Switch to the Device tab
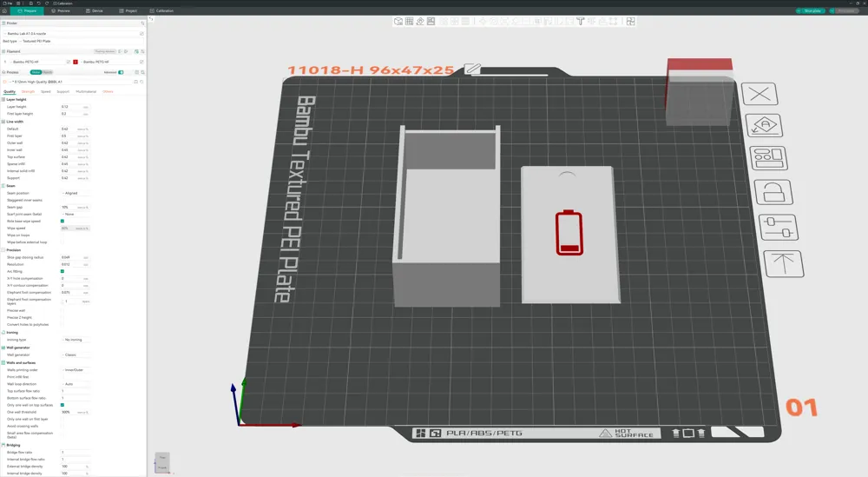 (95, 10)
